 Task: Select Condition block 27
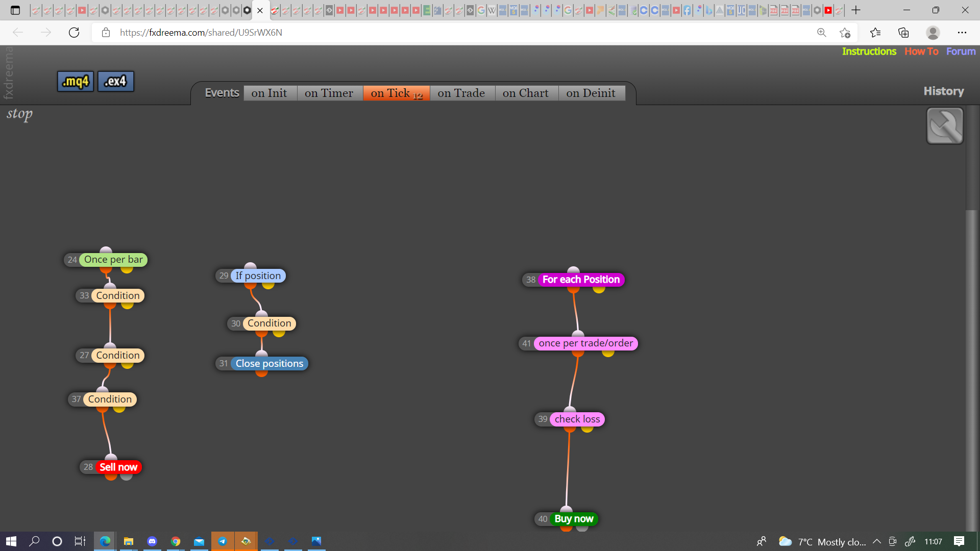click(118, 355)
